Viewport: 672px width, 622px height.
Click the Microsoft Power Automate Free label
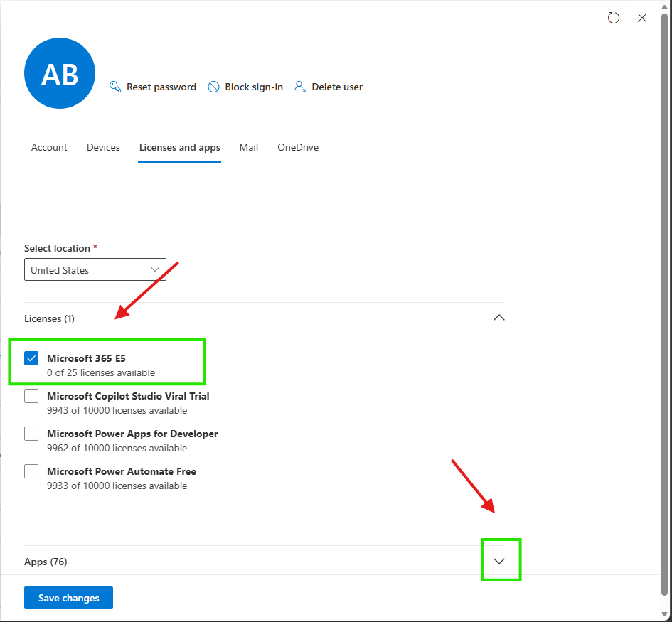(x=122, y=471)
